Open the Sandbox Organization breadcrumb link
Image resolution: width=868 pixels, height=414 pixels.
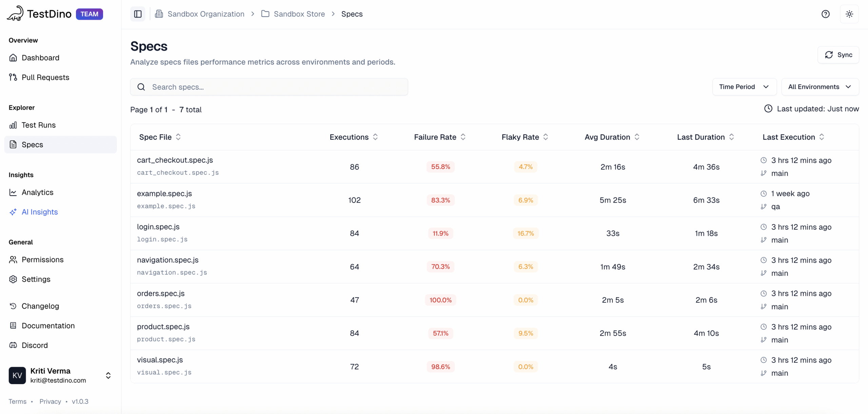[205, 14]
